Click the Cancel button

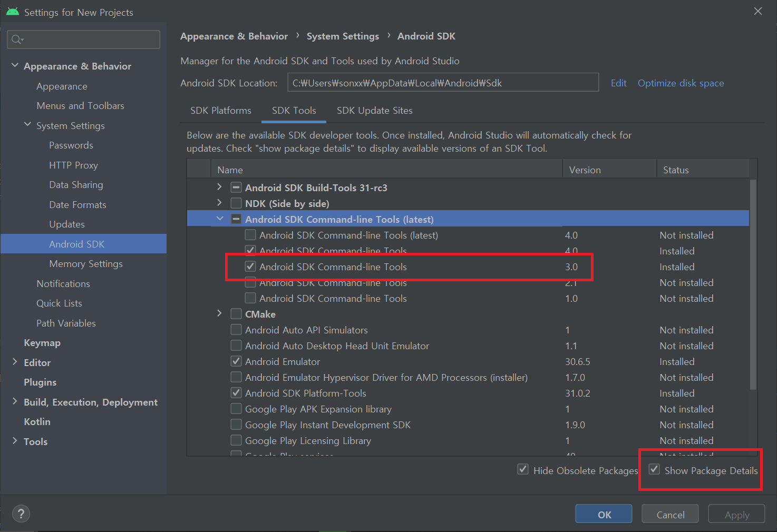[x=670, y=514]
